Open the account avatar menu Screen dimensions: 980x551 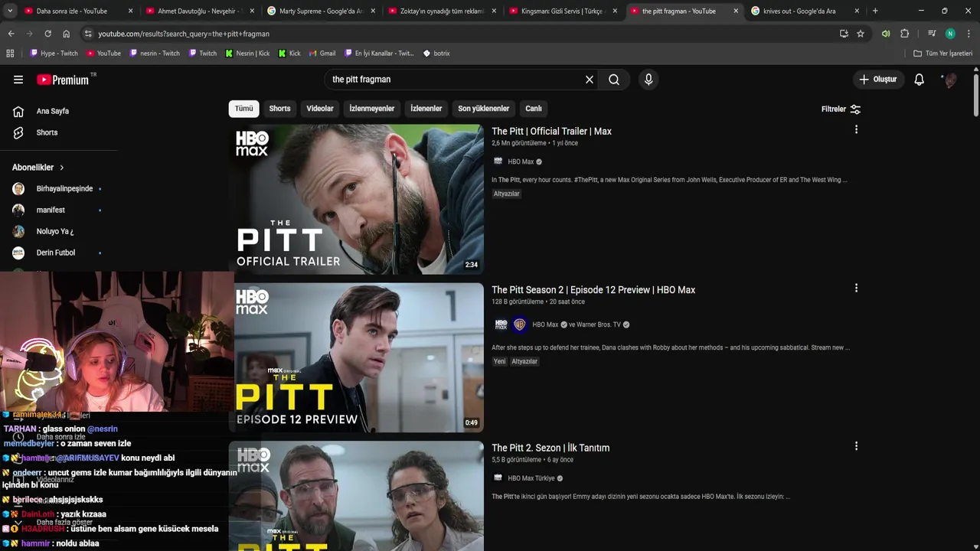pos(950,80)
